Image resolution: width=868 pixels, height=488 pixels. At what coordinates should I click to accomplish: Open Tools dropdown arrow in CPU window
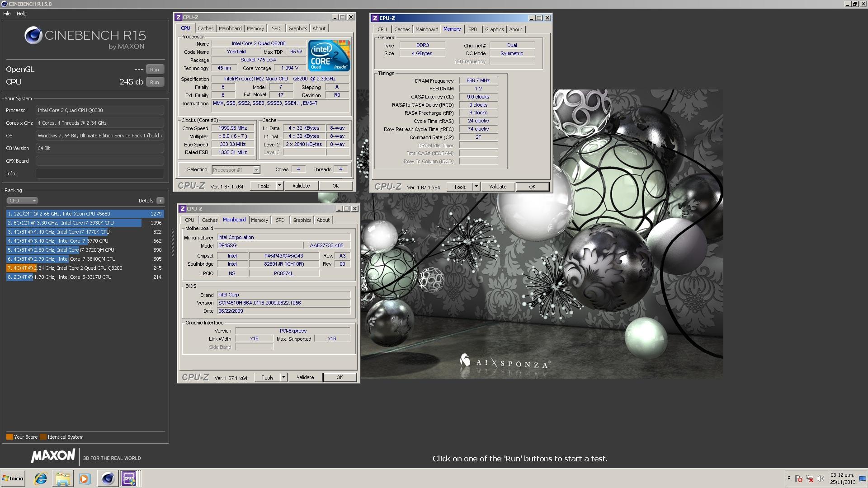[279, 186]
